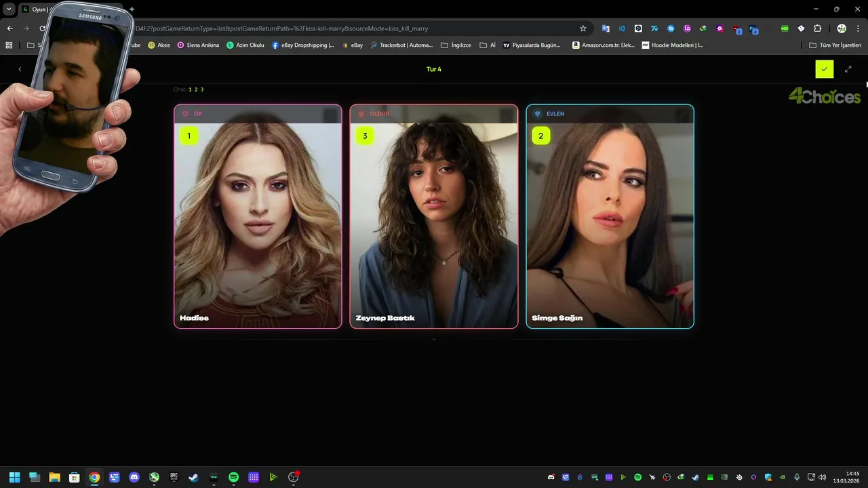Screen dimensions: 868x488
Task: Open Chrome three-dot menu
Action: pos(858,28)
